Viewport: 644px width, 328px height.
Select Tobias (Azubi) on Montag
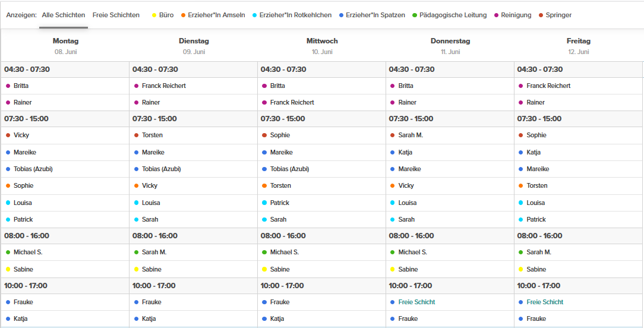(x=33, y=169)
